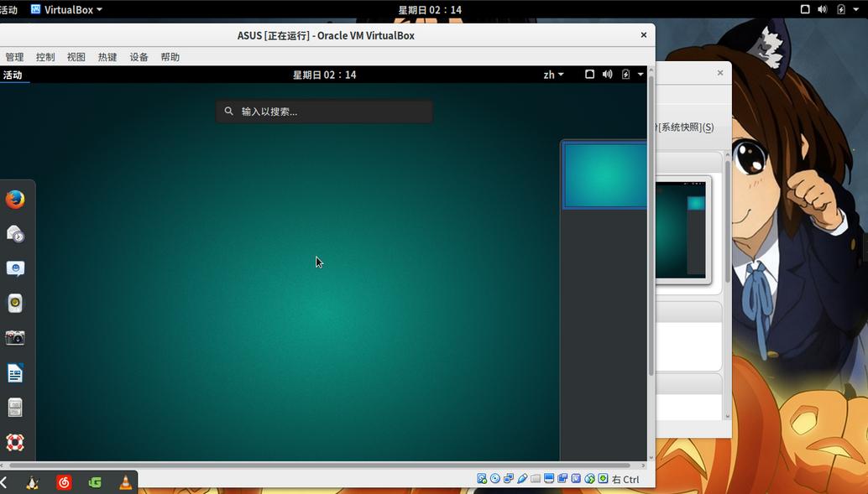Click the hard disk activity status icon

pyautogui.click(x=482, y=479)
